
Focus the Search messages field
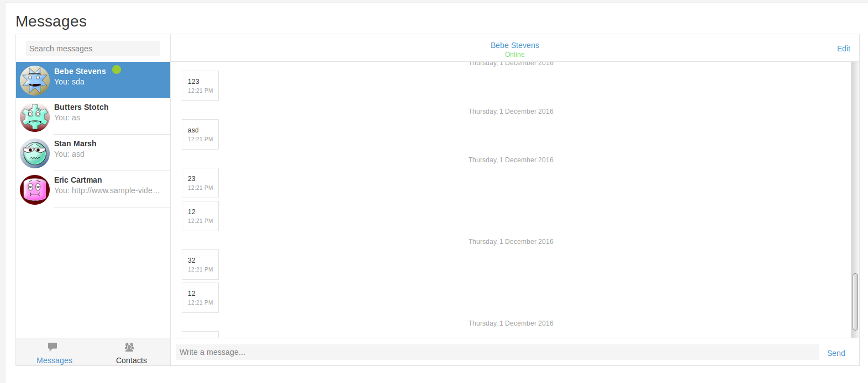click(93, 49)
